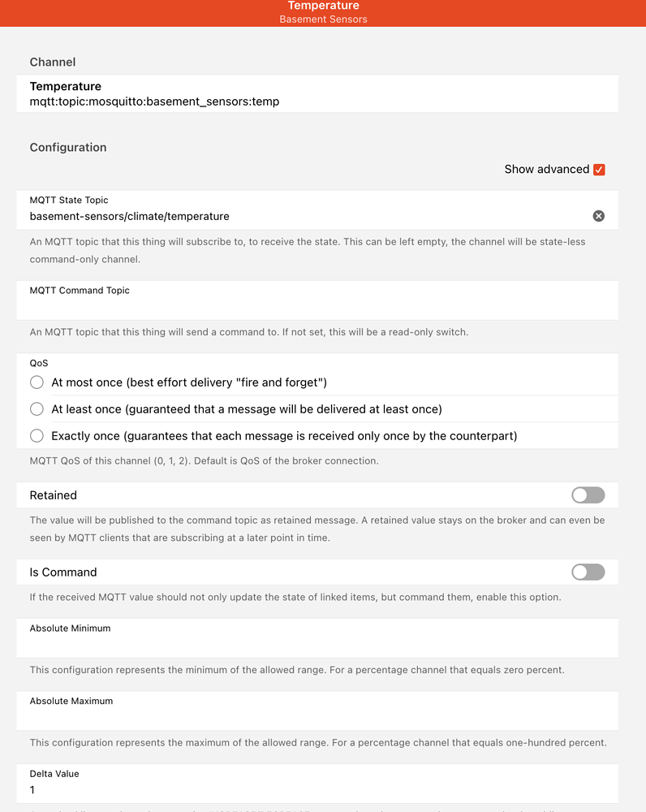Focus the Delta Value input
Screen dimensions: 646x812
(317, 790)
